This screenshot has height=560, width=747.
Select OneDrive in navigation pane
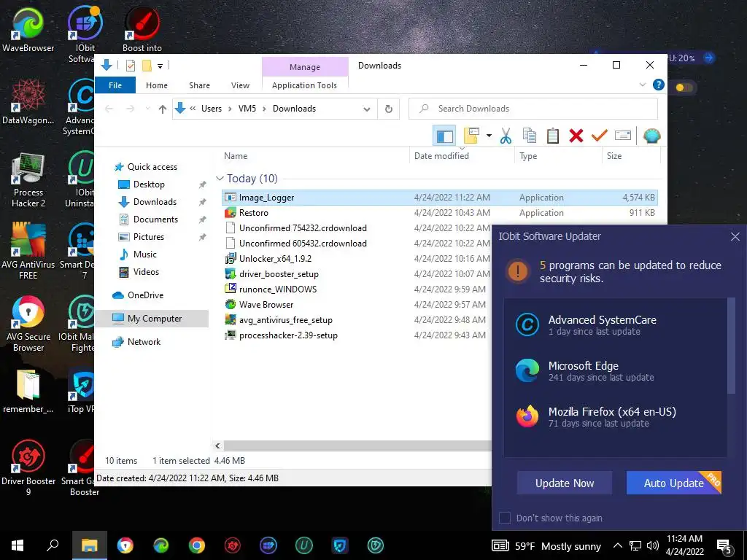(x=145, y=295)
